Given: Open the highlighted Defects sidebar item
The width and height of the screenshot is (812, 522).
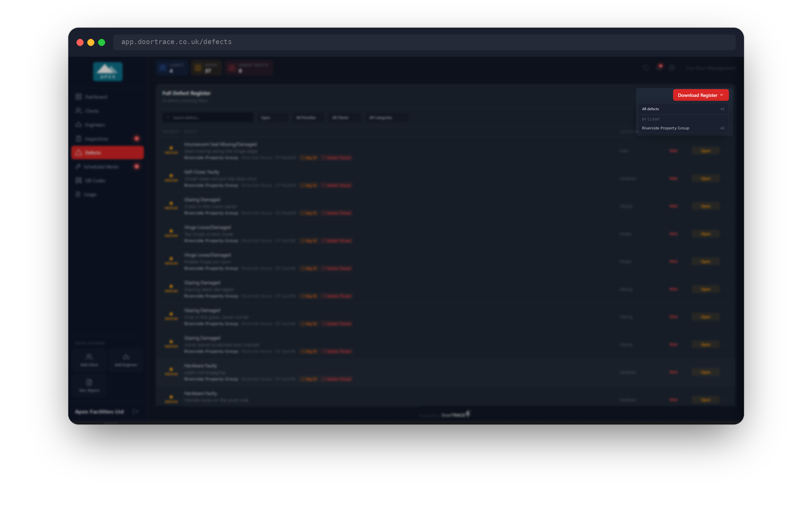Looking at the screenshot, I should tap(107, 152).
